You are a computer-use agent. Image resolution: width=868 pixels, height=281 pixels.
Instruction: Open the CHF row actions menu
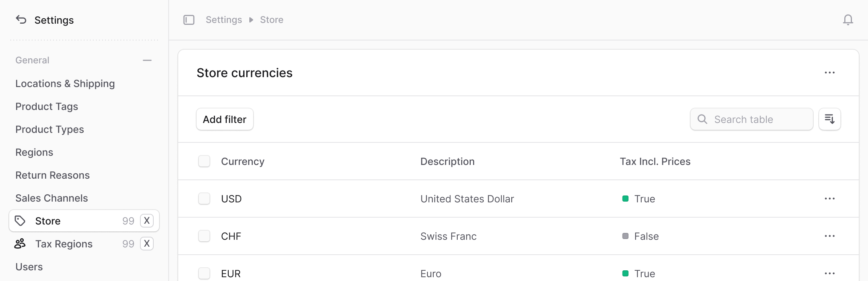pos(829,236)
